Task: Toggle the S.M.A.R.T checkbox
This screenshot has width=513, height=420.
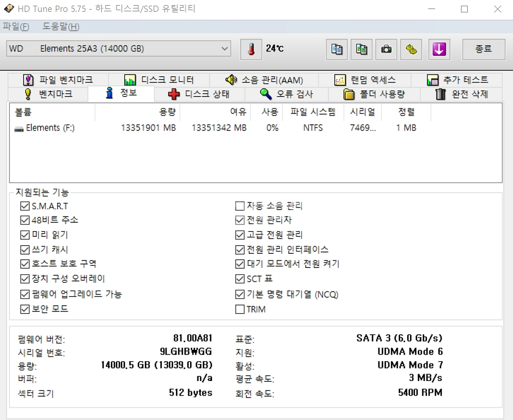Action: (25, 206)
